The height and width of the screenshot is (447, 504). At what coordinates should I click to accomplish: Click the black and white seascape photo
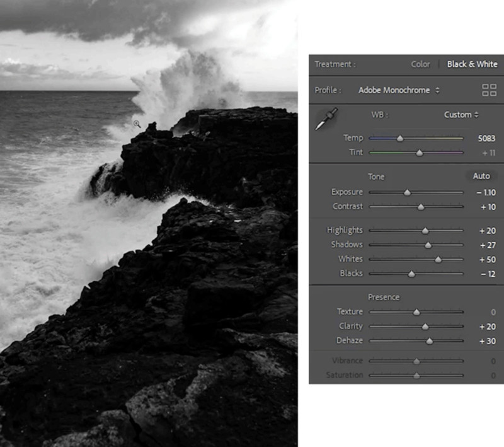[149, 223]
